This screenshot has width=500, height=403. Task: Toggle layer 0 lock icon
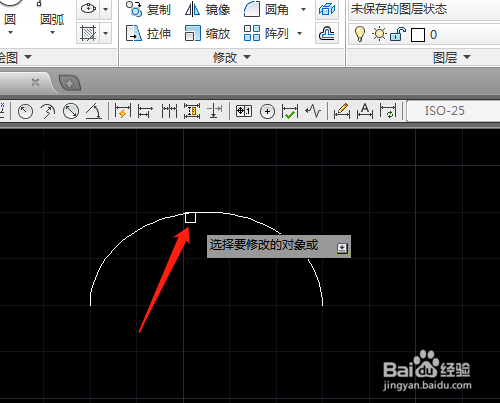pos(398,34)
